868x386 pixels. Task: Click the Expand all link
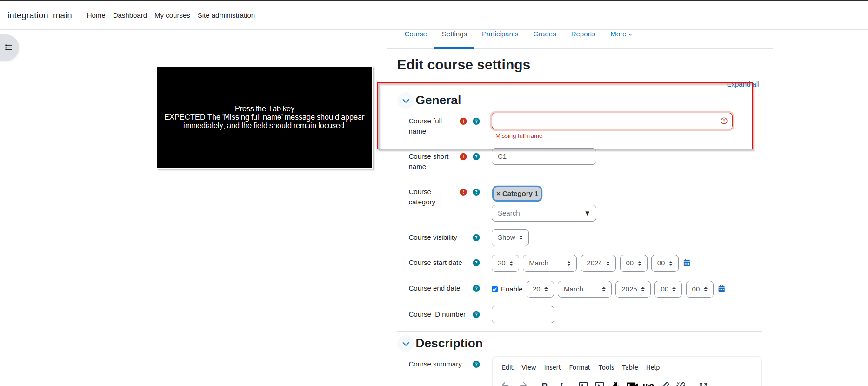[x=743, y=84]
